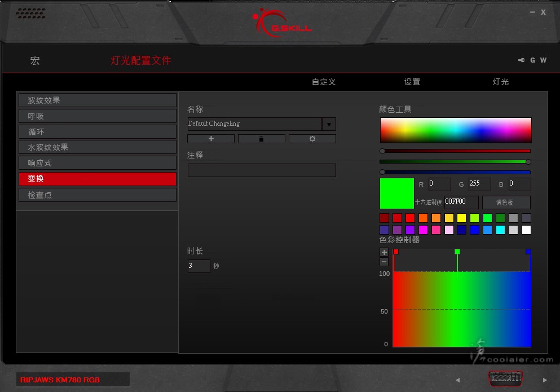Select the 呼吸 breathing effect
The image size is (560, 392).
tap(98, 116)
